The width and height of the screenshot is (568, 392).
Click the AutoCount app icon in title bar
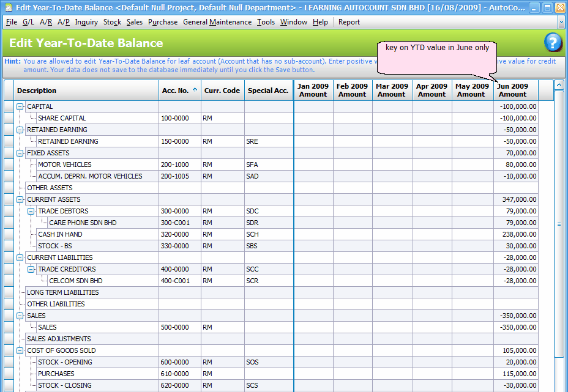point(8,7)
